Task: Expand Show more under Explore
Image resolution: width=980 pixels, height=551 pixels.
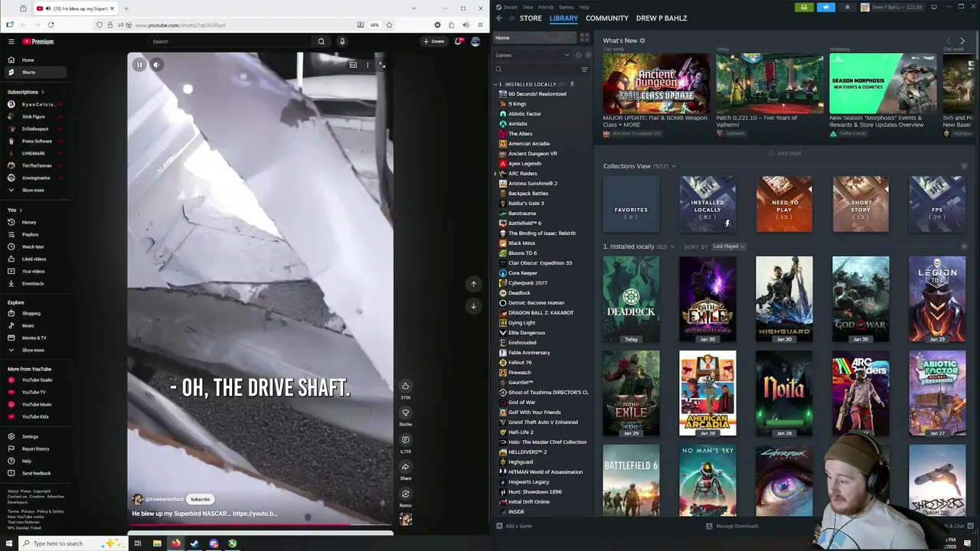Action: coord(34,350)
